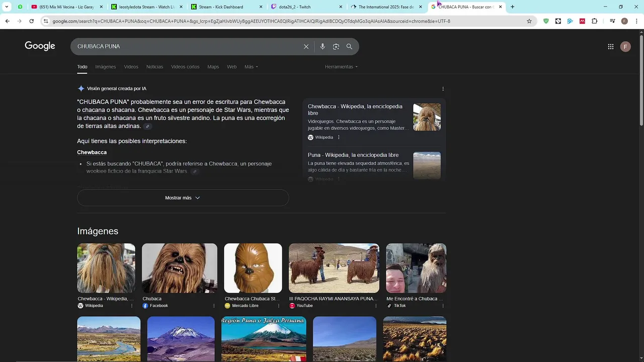Viewport: 644px width, 362px height.
Task: Click the browser address bar URL
Action: (251, 21)
